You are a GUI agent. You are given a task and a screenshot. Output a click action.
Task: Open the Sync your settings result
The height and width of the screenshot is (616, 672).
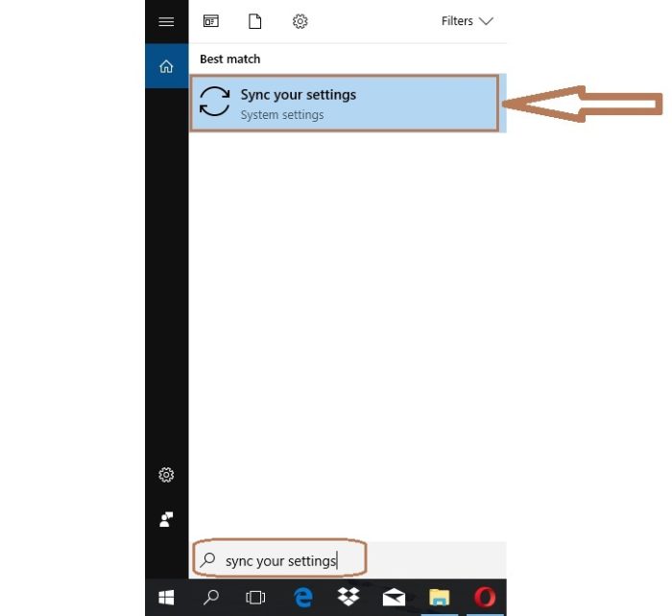coord(348,104)
